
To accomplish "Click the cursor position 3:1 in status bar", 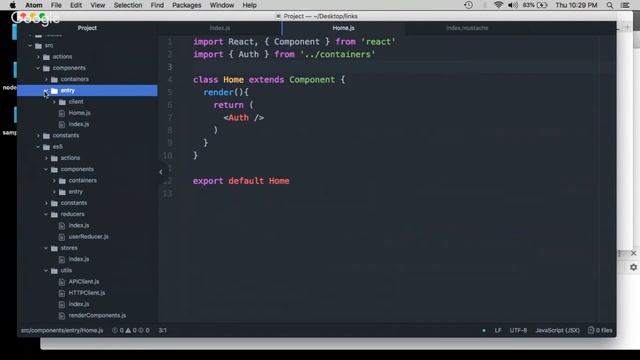I will point(162,330).
